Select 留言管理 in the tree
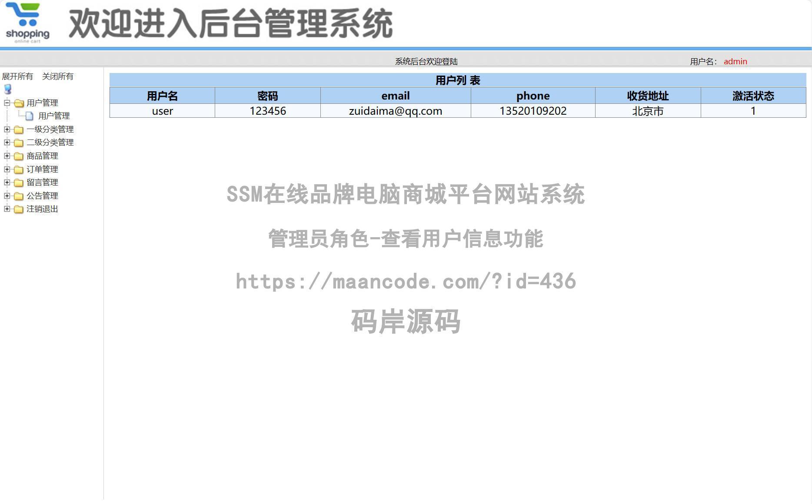 (x=42, y=182)
